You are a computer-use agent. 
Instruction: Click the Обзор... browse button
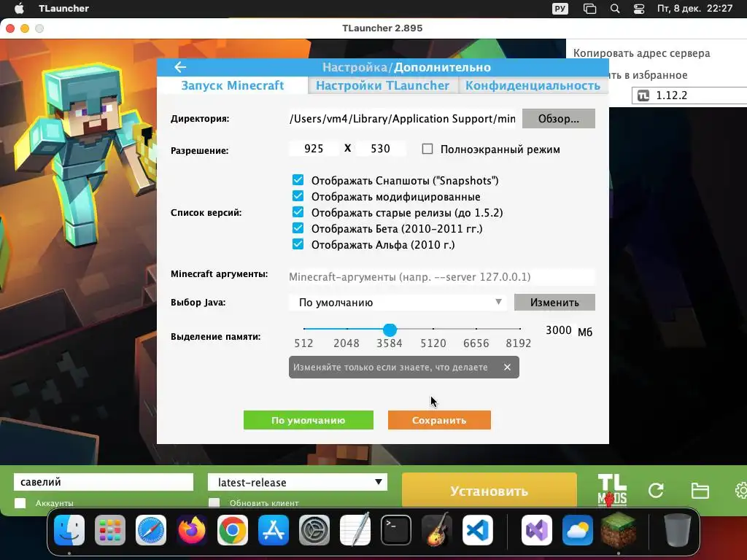coord(559,119)
